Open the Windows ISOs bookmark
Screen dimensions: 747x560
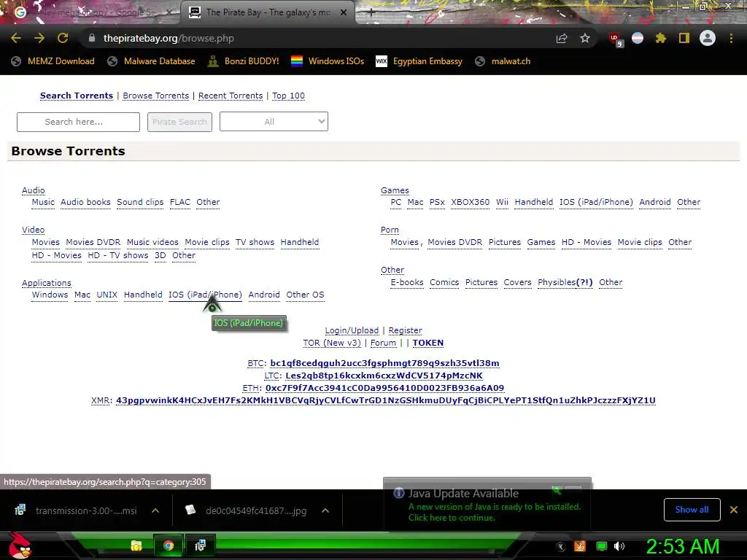(x=328, y=61)
